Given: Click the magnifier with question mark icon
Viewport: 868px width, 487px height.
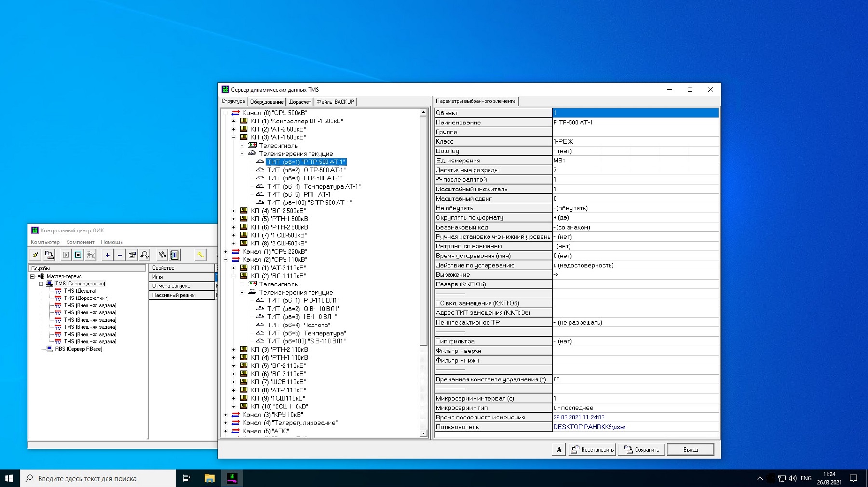Looking at the screenshot, I should click(x=145, y=255).
